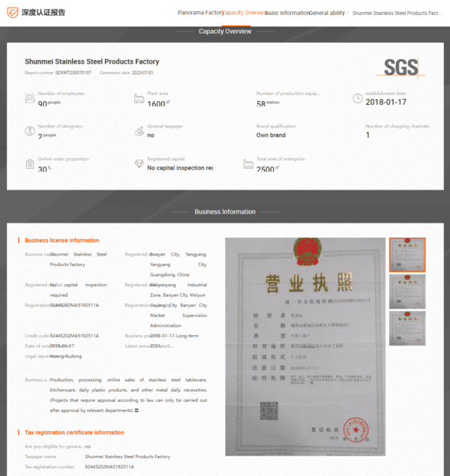The image size is (450, 476).
Task: Click the business period 2018-01-17-Long-term
Action: pyautogui.click(x=174, y=336)
